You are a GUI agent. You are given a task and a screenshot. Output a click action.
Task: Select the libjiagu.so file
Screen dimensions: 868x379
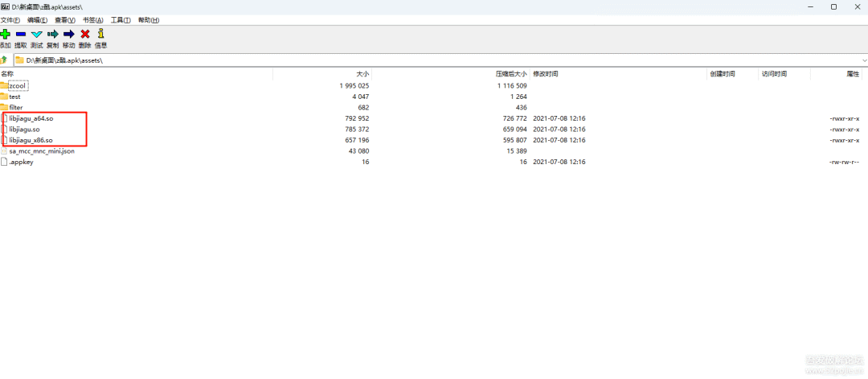tap(24, 129)
